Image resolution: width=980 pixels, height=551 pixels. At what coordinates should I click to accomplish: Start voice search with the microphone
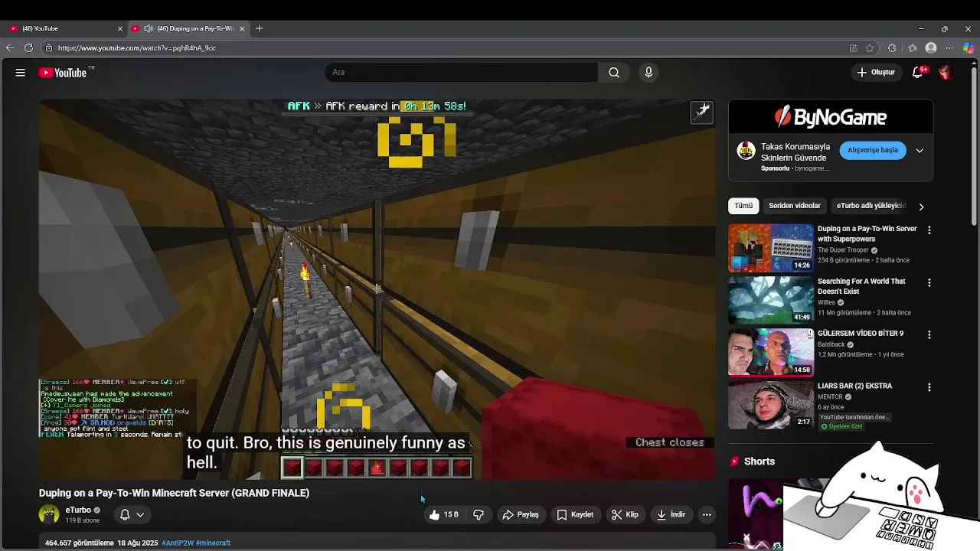click(x=648, y=73)
